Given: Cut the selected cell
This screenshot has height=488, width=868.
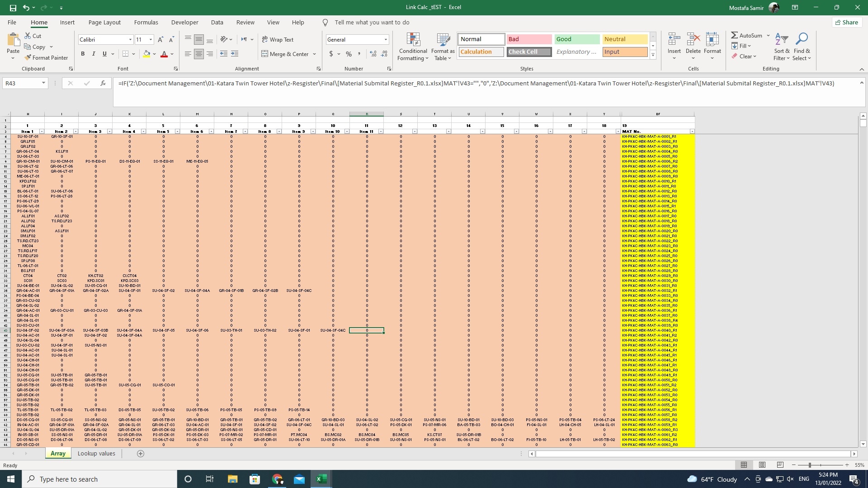Looking at the screenshot, I should pos(33,36).
